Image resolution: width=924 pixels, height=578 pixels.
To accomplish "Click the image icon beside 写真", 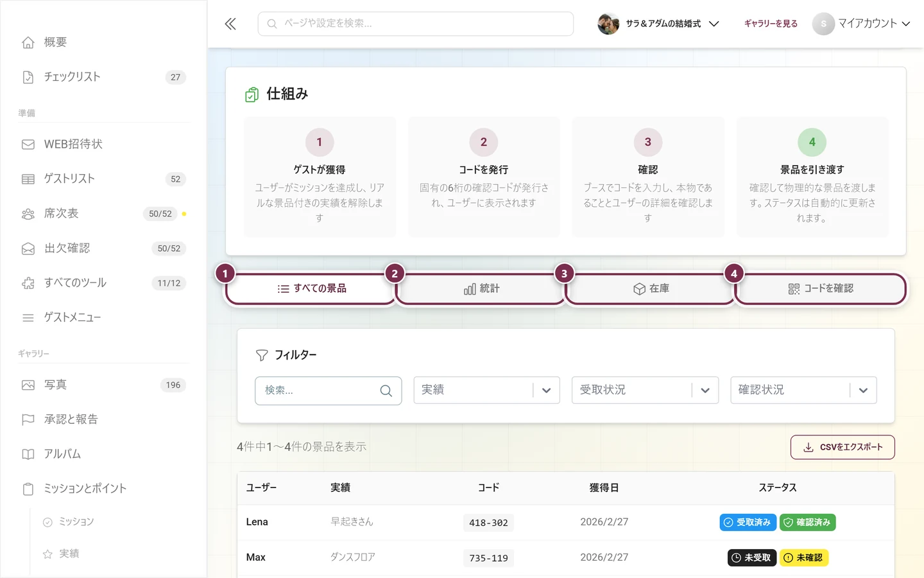I will point(28,385).
